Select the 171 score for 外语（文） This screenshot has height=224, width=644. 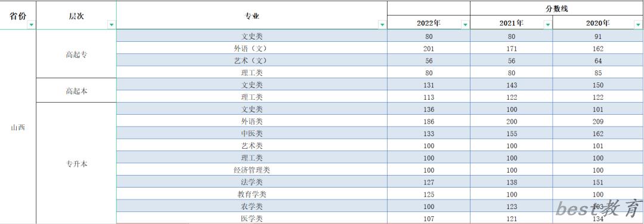(512, 48)
